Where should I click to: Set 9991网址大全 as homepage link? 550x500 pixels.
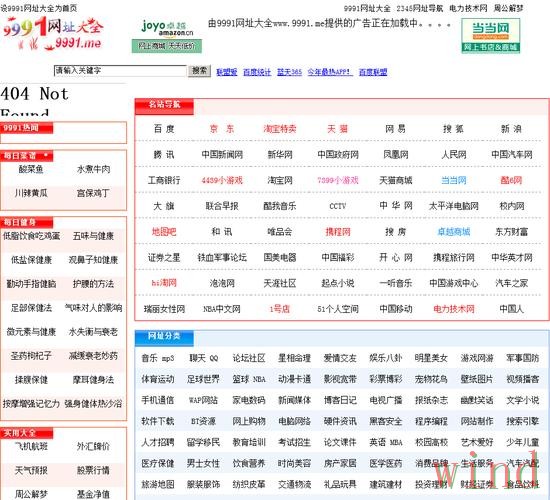[x=39, y=8]
